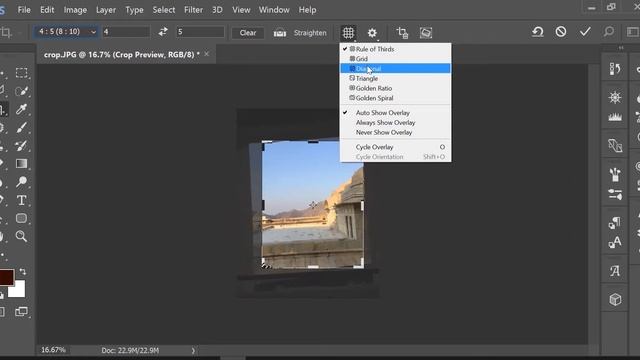Image resolution: width=640 pixels, height=360 pixels.
Task: Open the Navigator wheel panel icon
Action: coord(615,98)
